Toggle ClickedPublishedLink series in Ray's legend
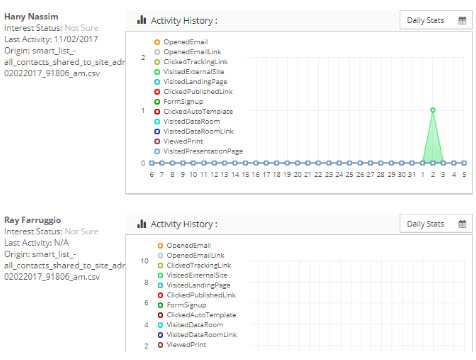This screenshot has width=476, height=360. [x=197, y=295]
